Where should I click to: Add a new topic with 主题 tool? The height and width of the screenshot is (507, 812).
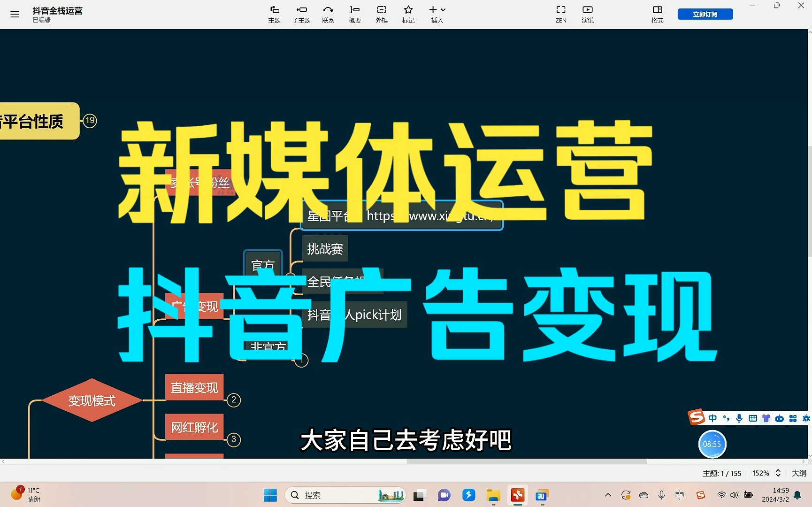coord(275,14)
